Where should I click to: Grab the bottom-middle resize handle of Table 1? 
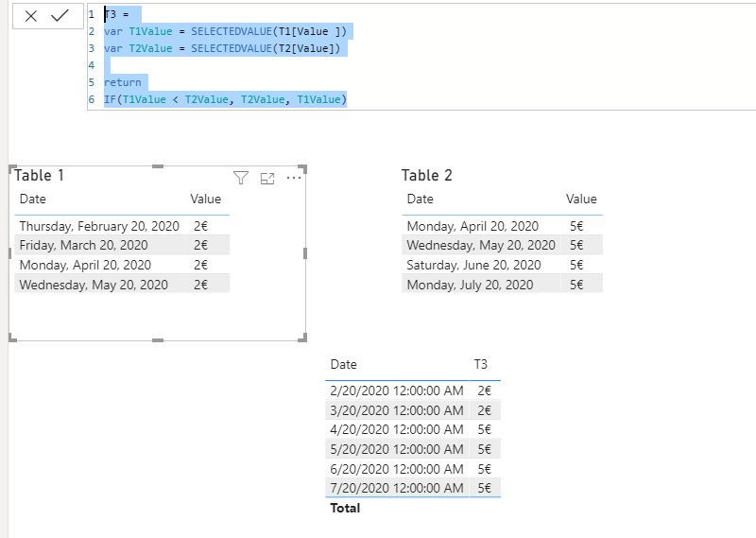click(x=158, y=340)
